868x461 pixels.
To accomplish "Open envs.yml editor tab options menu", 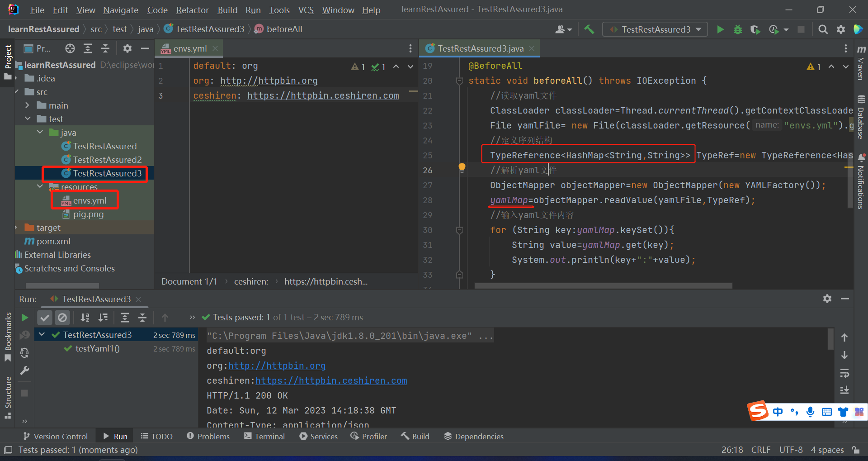I will coord(410,48).
